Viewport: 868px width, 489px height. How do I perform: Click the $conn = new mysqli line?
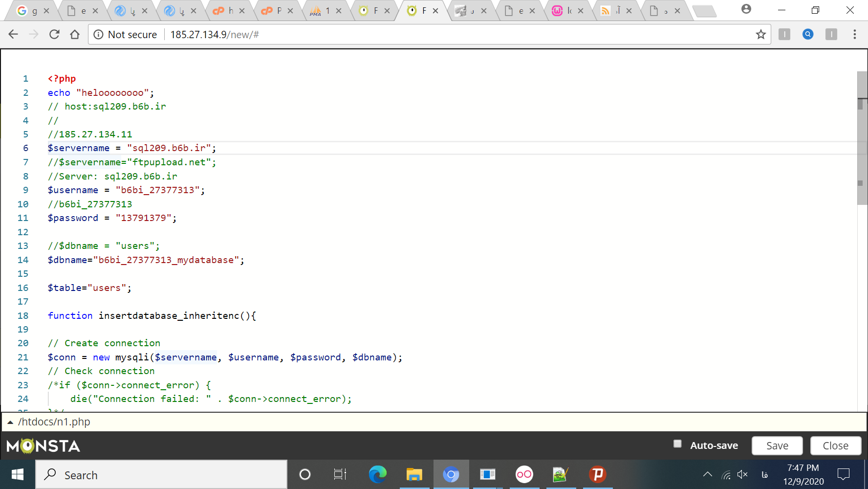pos(225,357)
